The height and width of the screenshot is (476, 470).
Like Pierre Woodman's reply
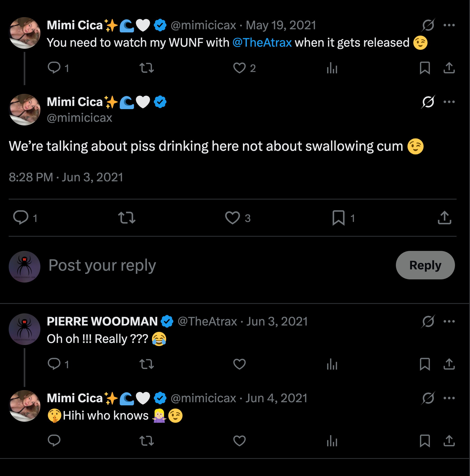pyautogui.click(x=239, y=364)
